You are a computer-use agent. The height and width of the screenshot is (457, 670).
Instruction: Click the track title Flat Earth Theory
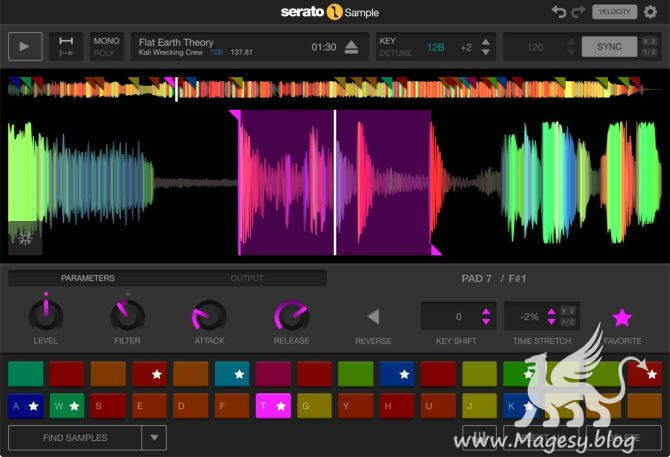point(176,42)
